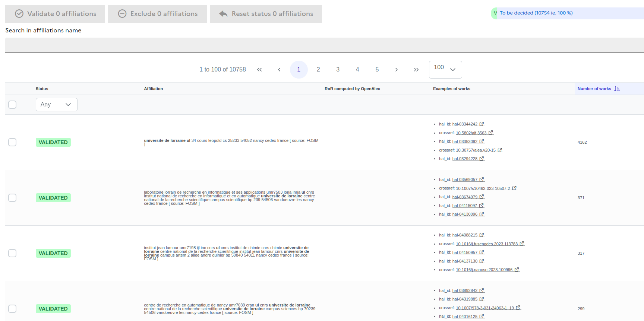This screenshot has height=321, width=644.
Task: Click the affiliations name search field
Action: (x=324, y=45)
